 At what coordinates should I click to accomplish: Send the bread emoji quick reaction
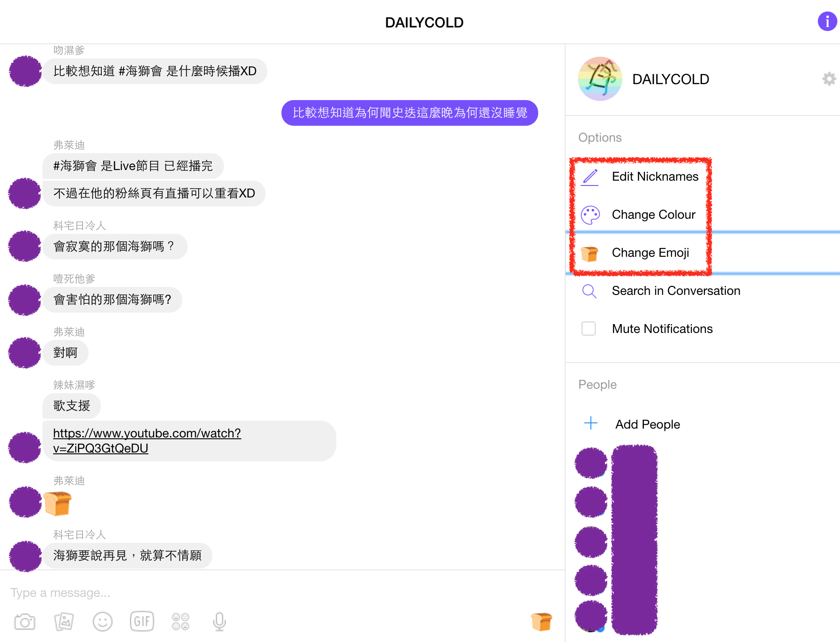(x=541, y=622)
